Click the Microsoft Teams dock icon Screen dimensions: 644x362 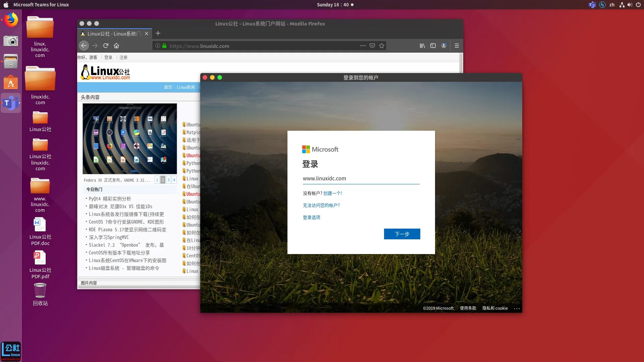(x=11, y=103)
